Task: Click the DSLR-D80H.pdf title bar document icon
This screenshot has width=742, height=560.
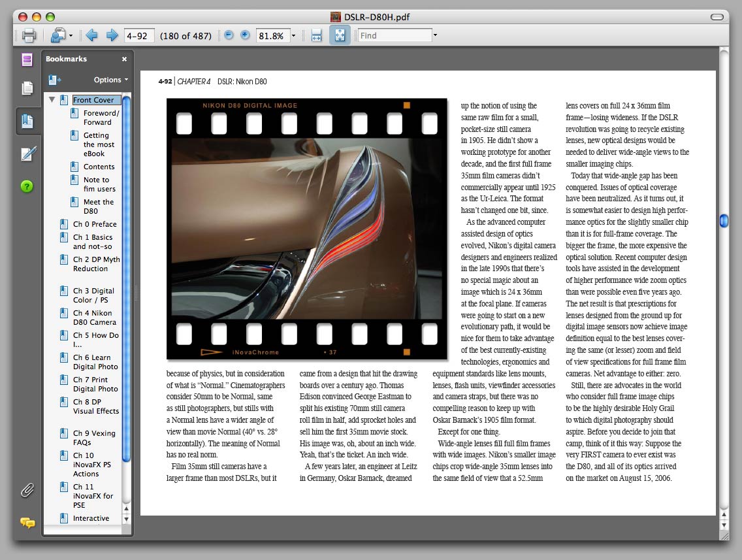Action: click(336, 17)
